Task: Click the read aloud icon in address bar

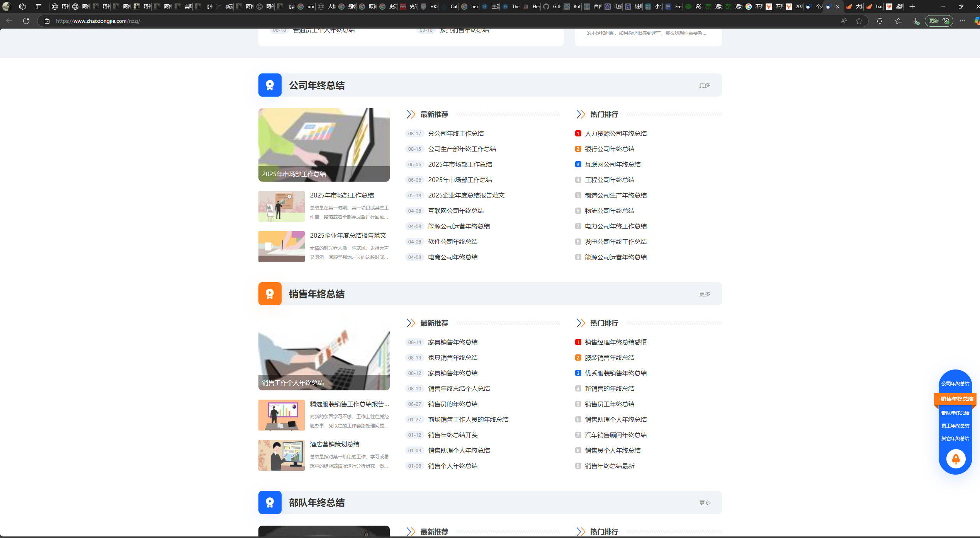Action: pyautogui.click(x=844, y=21)
